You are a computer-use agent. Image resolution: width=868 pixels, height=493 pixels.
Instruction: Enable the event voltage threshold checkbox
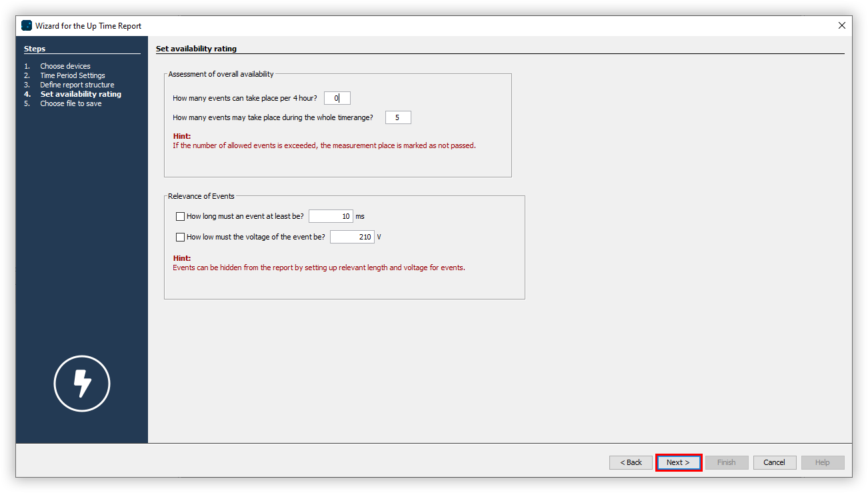[180, 236]
